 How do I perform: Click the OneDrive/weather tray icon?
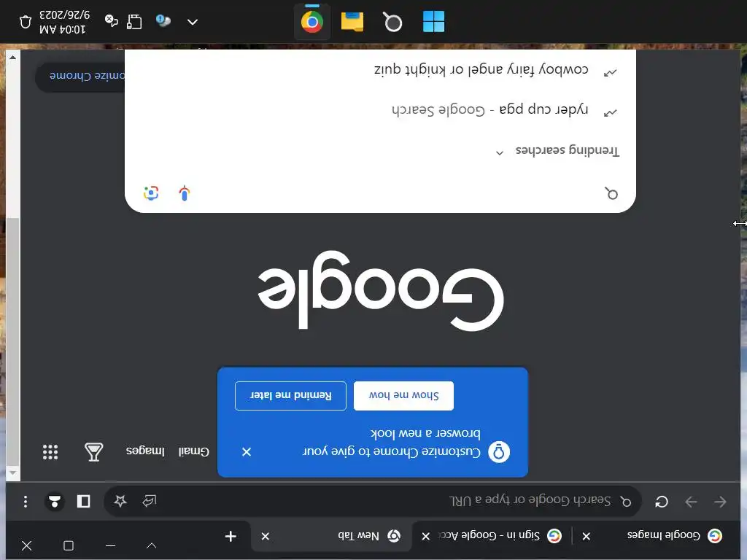[163, 21]
